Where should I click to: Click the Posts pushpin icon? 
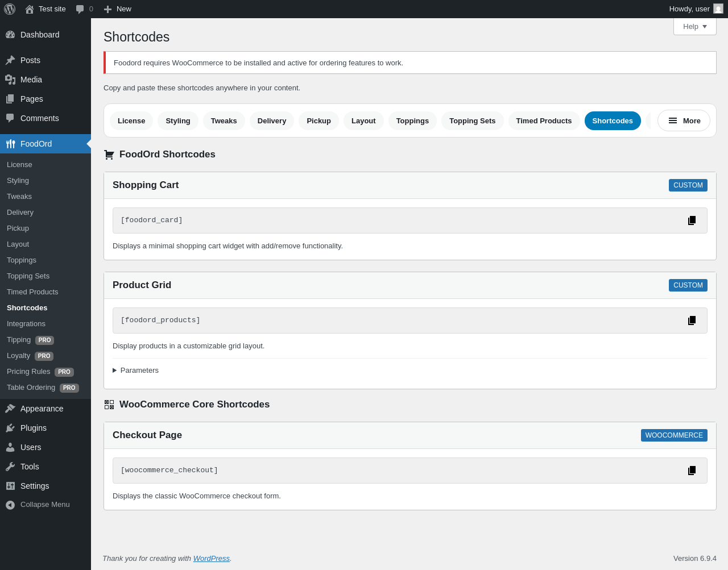pyautogui.click(x=10, y=60)
